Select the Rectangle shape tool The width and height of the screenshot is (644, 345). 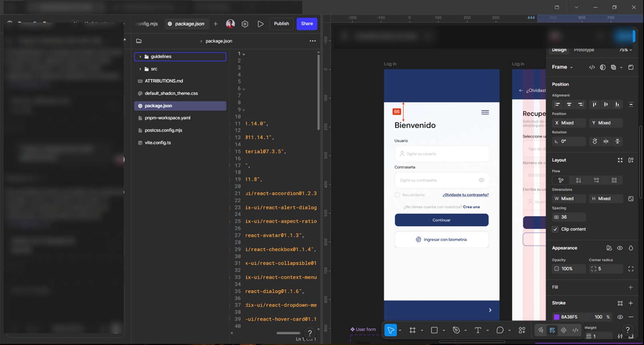point(434,330)
